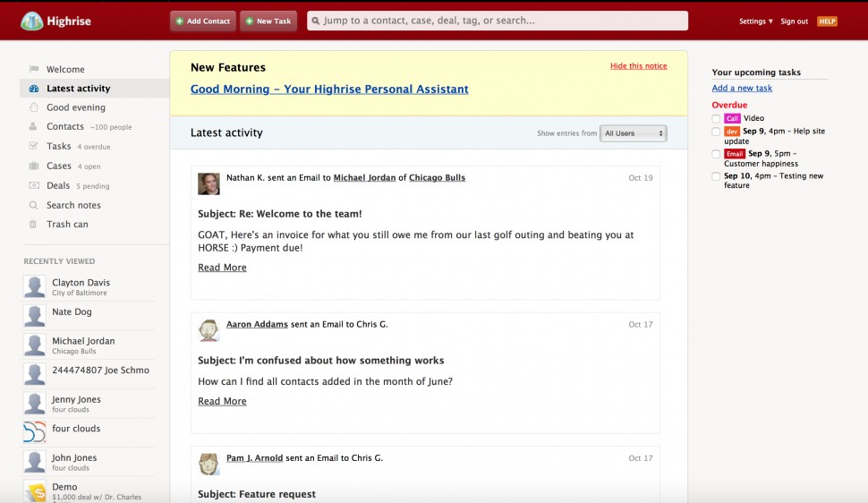Click Aaron Addams's avatar
868x503 pixels.
(208, 330)
